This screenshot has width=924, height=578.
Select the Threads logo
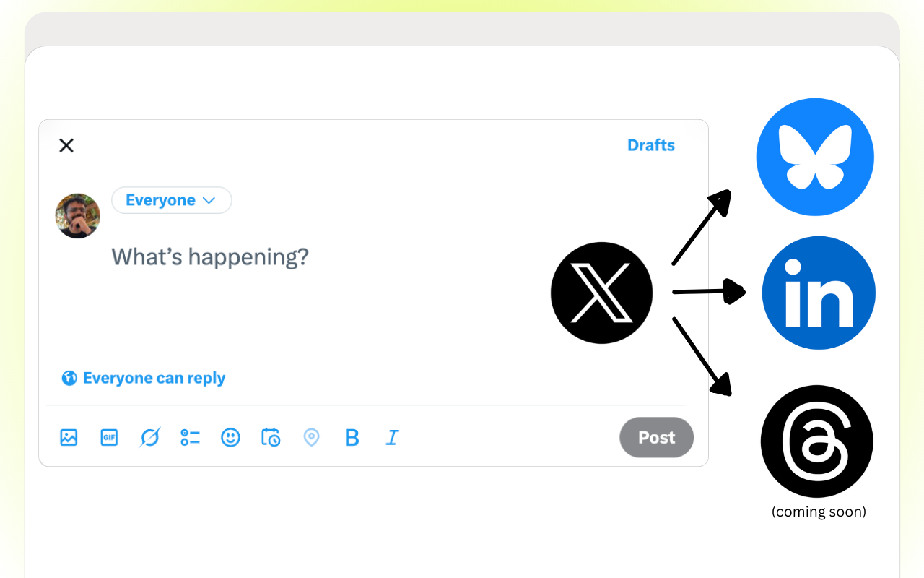point(816,441)
